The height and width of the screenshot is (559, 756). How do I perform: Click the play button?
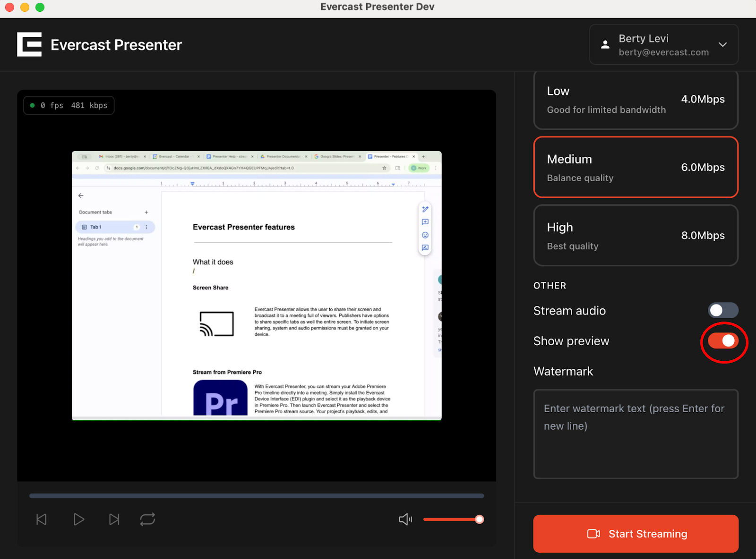tap(79, 519)
